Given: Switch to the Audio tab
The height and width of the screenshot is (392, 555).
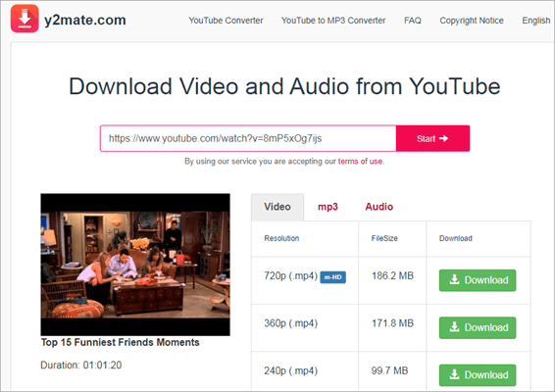Looking at the screenshot, I should (379, 207).
